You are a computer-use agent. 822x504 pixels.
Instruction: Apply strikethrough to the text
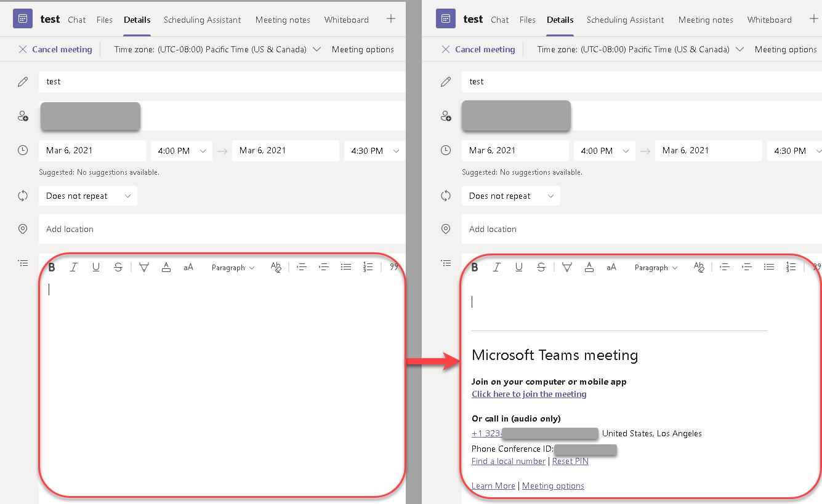(118, 266)
